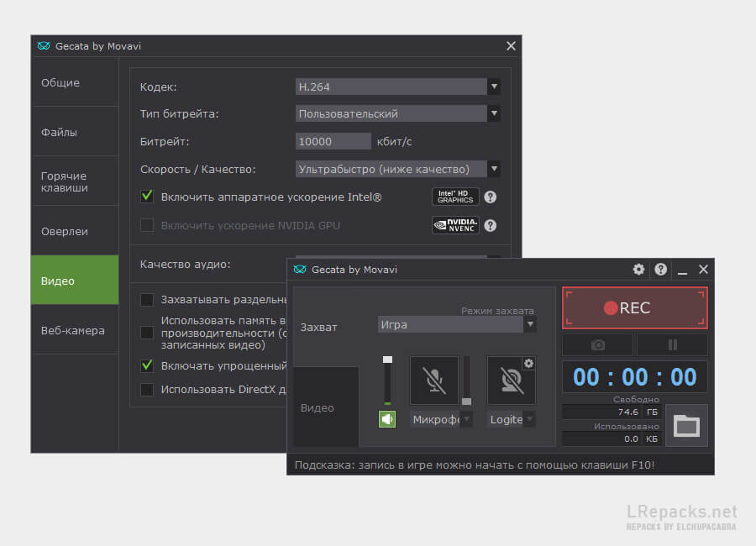This screenshot has height=546, width=756.
Task: Expand the Микрофон device dropdown
Action: coord(466,419)
